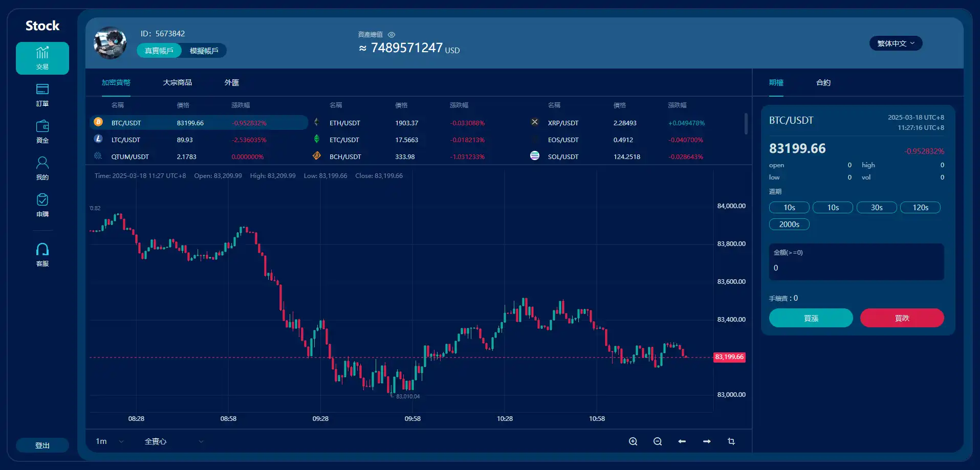Select the 加密貨幣 crypto tab

pos(116,82)
